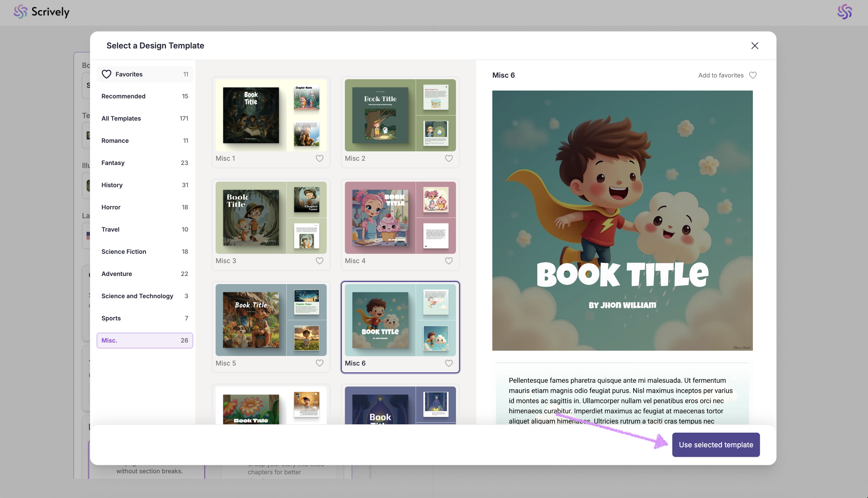868x498 pixels.
Task: Click Add to favorites heart icon
Action: coord(753,75)
